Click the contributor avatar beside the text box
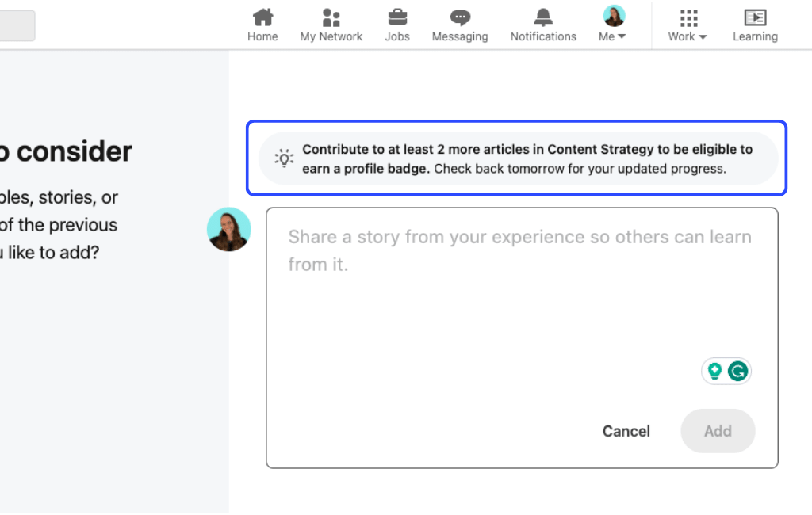 point(228,230)
